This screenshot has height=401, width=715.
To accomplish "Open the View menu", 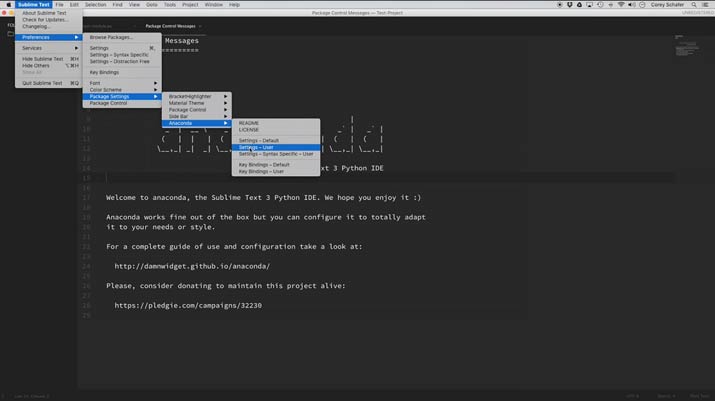I will [134, 5].
